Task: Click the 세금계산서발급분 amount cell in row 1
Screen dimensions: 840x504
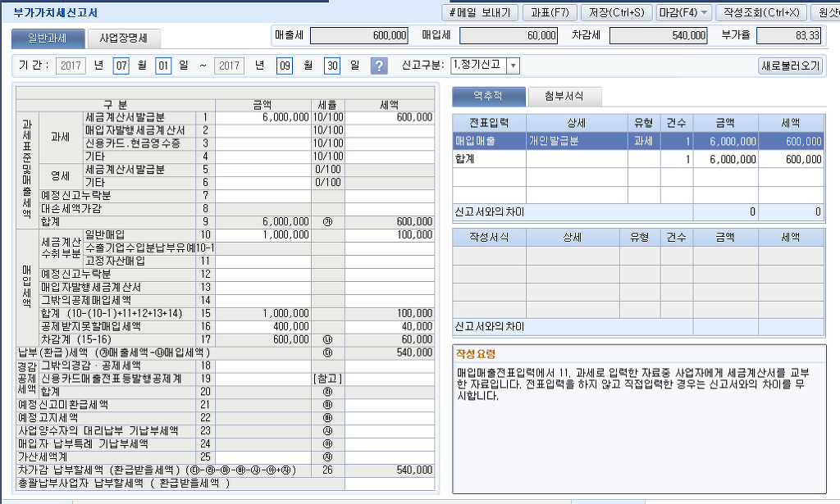Action: [x=262, y=118]
